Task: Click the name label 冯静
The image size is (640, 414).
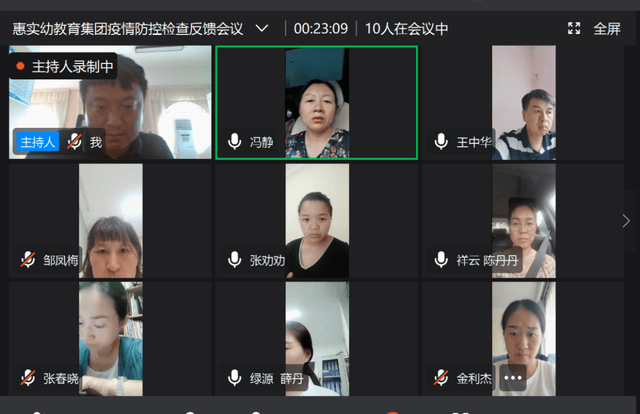Action: coord(262,142)
